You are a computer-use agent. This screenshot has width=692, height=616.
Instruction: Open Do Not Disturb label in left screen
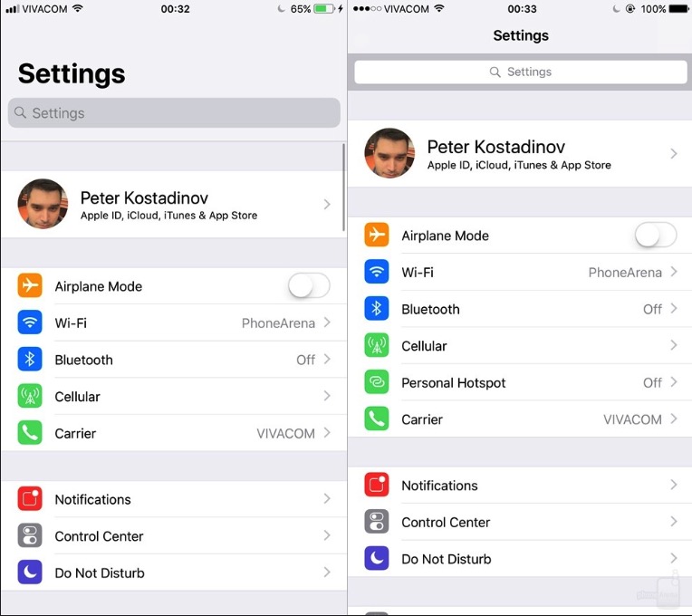pyautogui.click(x=100, y=573)
